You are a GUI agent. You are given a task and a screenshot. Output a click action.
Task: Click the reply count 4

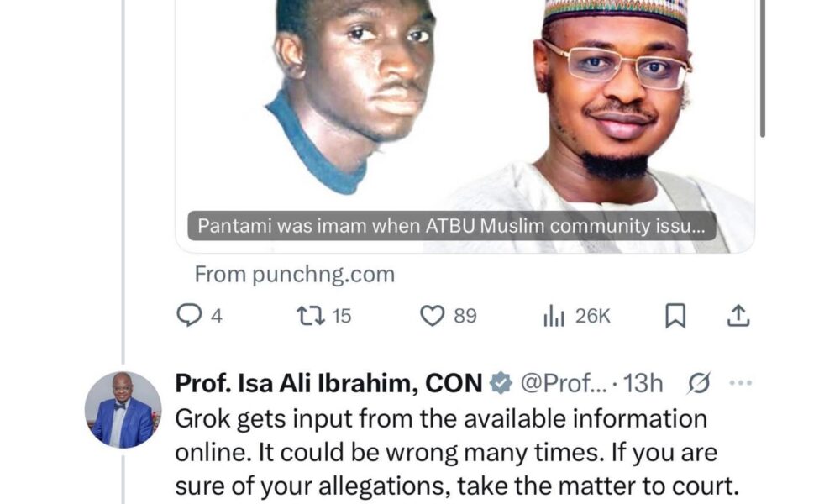point(217,316)
